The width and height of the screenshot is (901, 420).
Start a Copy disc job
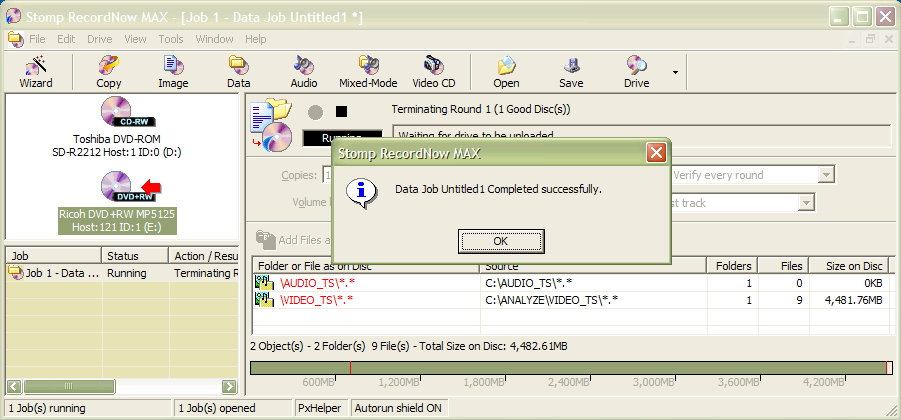tap(109, 72)
